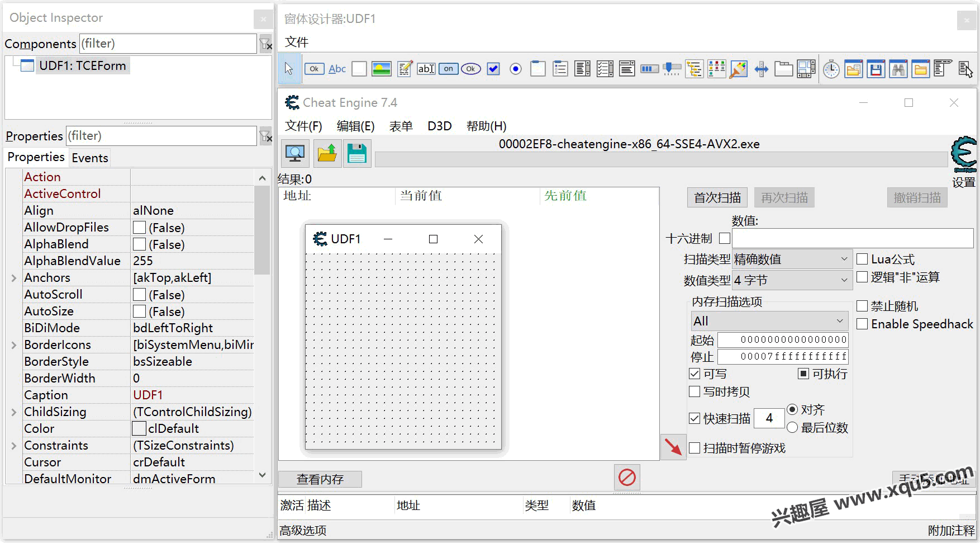Pick the progress bar component in the palette
This screenshot has width=980, height=543.
coord(649,69)
